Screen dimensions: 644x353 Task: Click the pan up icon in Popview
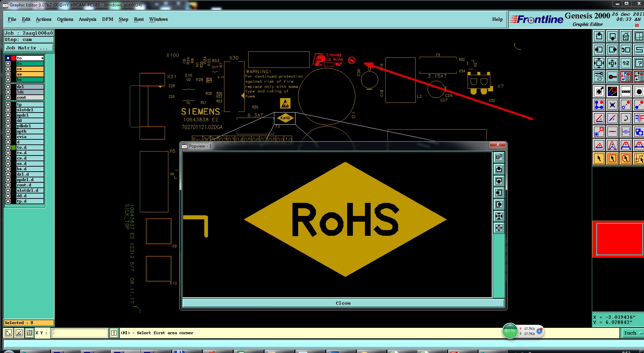[499, 169]
